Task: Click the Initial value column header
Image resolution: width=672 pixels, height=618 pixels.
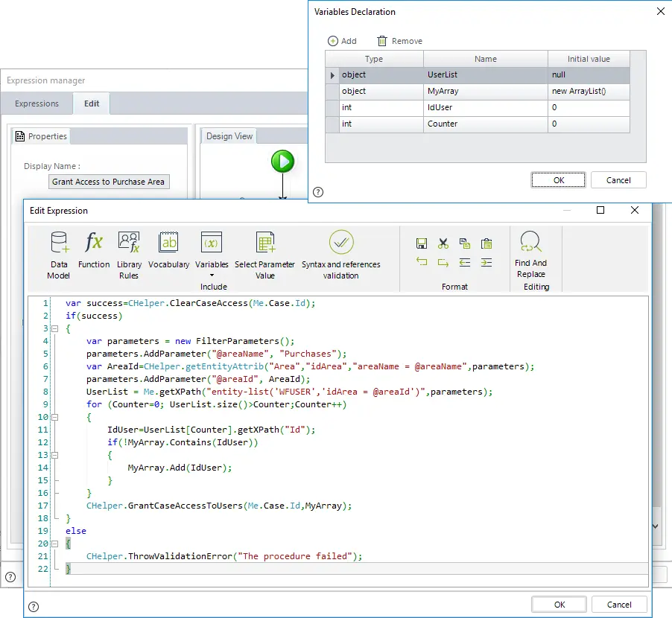Action: (x=589, y=59)
